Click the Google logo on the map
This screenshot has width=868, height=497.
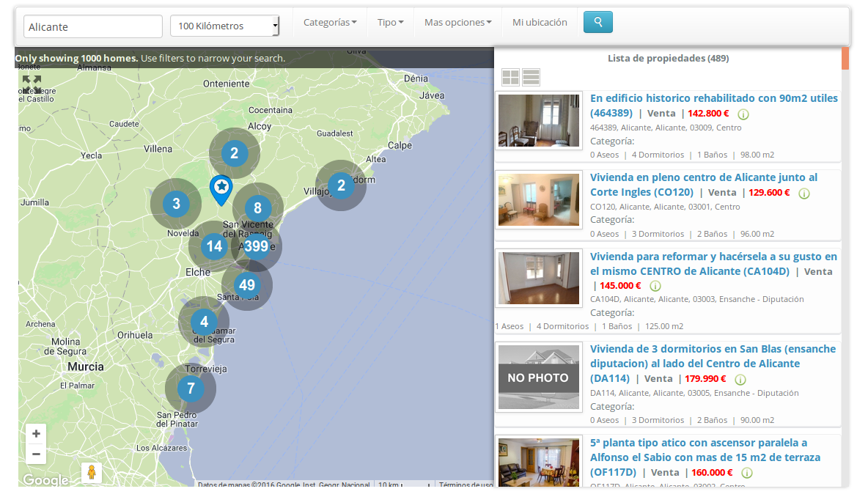coord(45,479)
